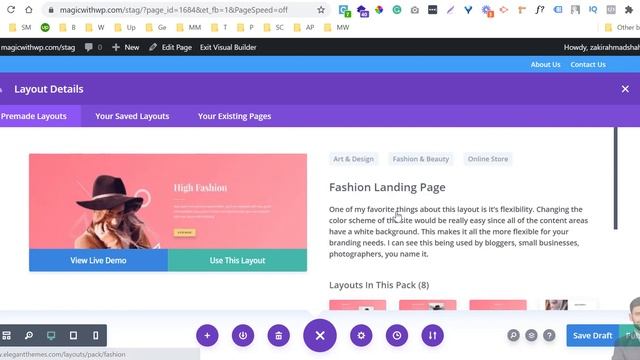The width and height of the screenshot is (640, 360).
Task: Open the Contact Us link
Action: pyautogui.click(x=588, y=64)
